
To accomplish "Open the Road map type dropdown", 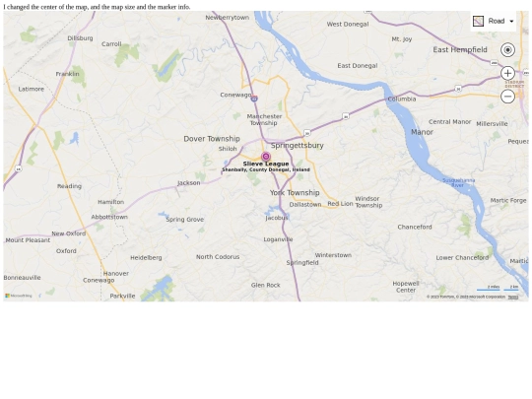I will [x=494, y=21].
